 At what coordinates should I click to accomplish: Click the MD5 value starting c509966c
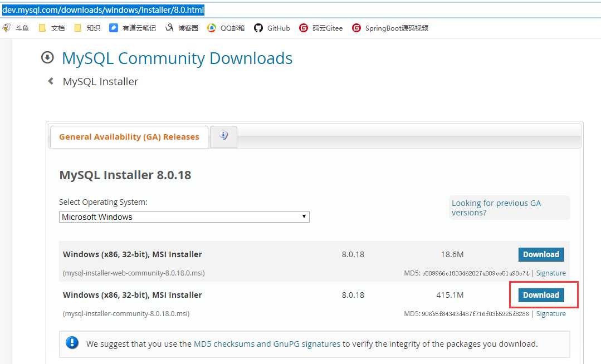pyautogui.click(x=475, y=274)
